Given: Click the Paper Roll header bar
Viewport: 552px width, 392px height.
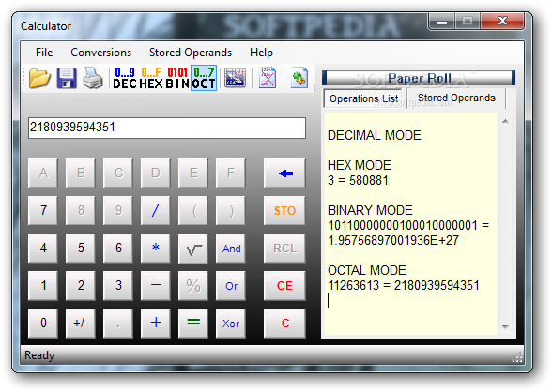Looking at the screenshot, I should 419,78.
